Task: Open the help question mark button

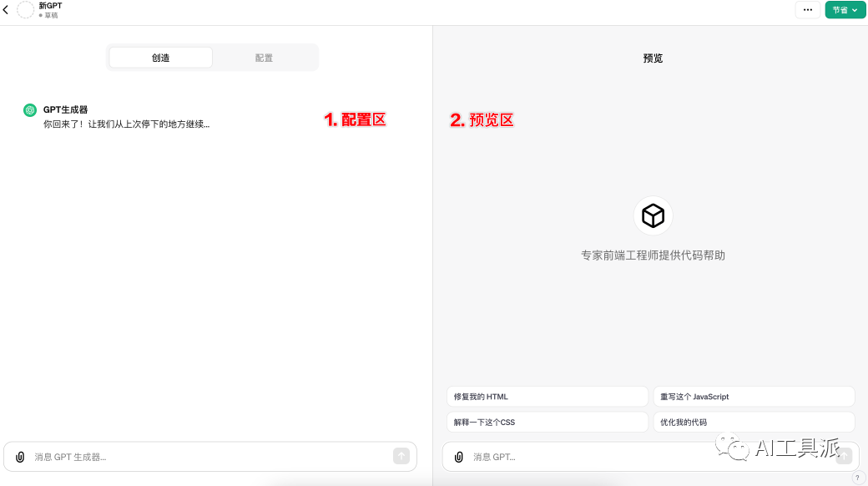Action: click(x=857, y=478)
